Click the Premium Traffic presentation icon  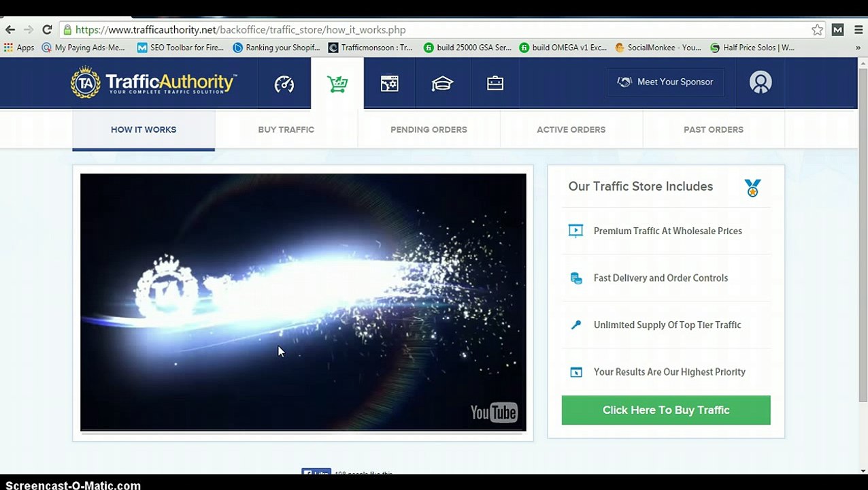pos(575,231)
